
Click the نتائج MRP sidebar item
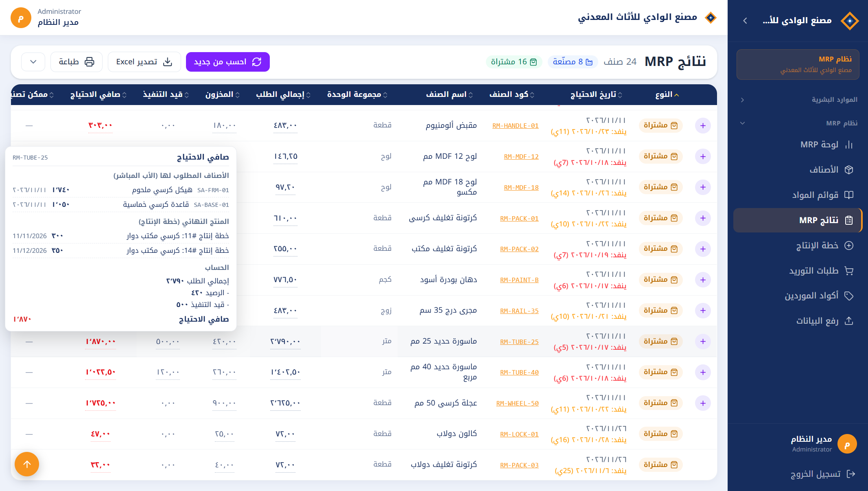pyautogui.click(x=798, y=220)
